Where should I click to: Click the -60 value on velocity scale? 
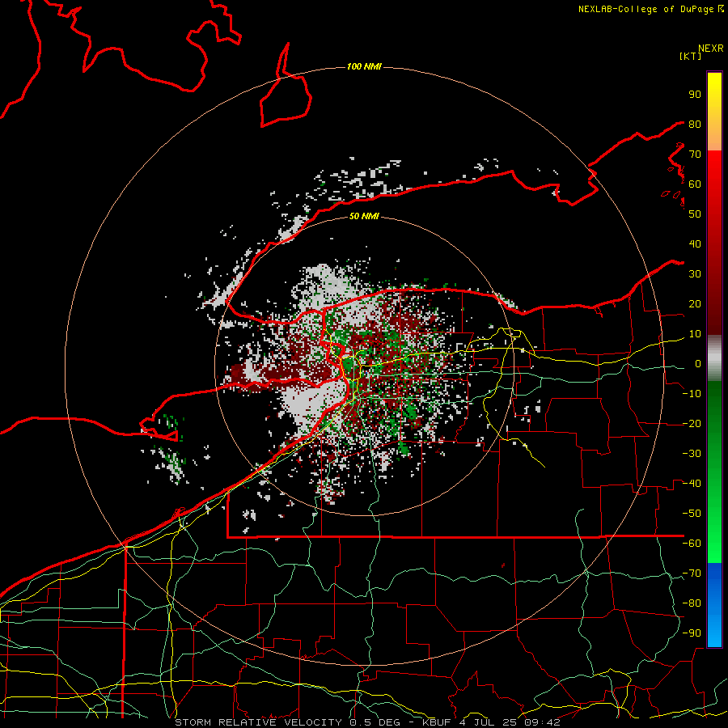coord(692,544)
